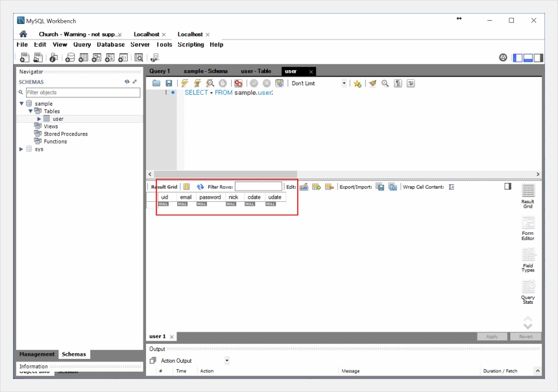Toggle the result set side panel
The height and width of the screenshot is (392, 558).
tap(508, 186)
